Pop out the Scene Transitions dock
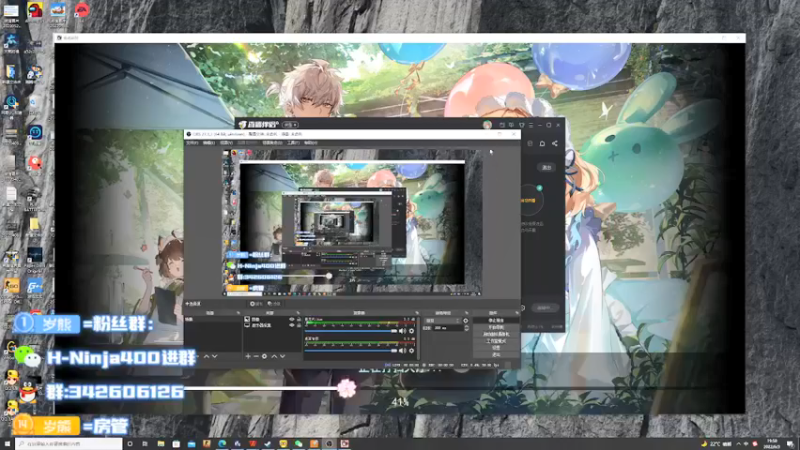The height and width of the screenshot is (450, 800). pos(467,313)
